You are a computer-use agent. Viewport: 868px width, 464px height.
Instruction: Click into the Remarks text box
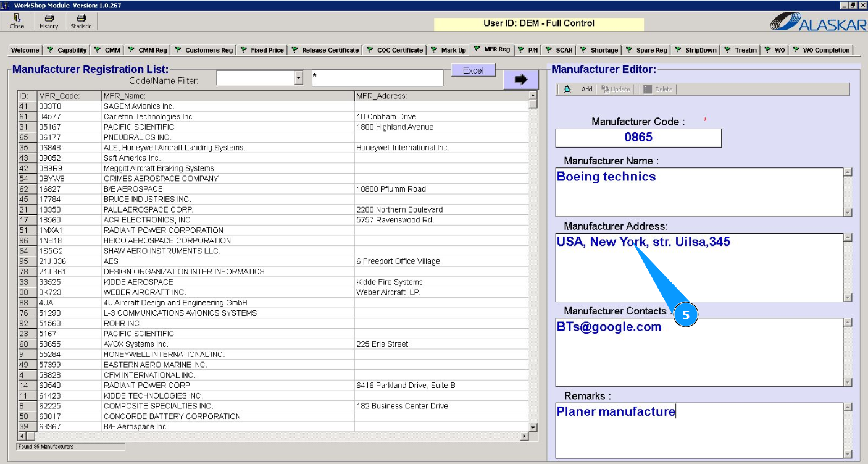tap(699, 431)
